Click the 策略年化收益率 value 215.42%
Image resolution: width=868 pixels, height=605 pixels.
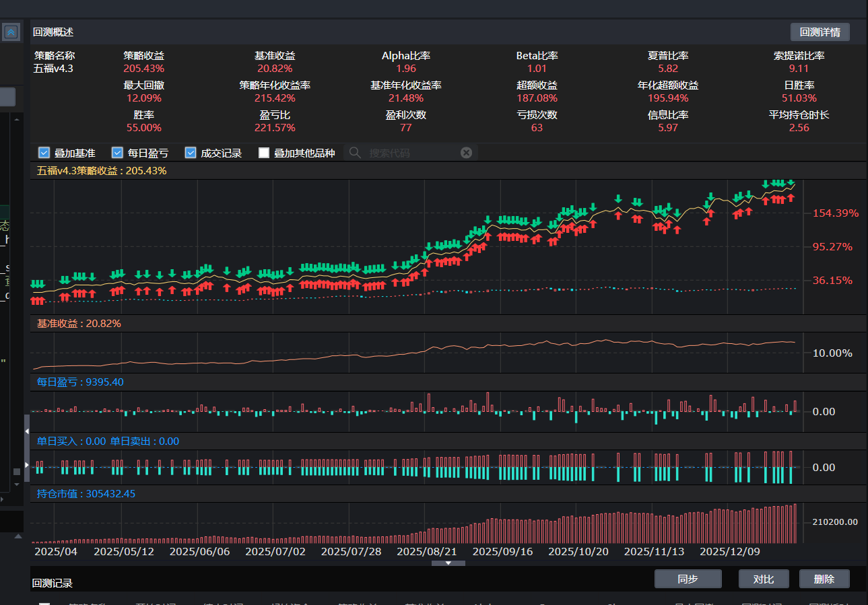[x=275, y=98]
